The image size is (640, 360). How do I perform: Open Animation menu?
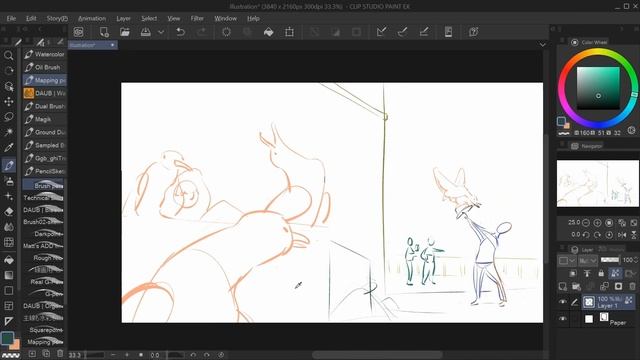click(x=92, y=18)
